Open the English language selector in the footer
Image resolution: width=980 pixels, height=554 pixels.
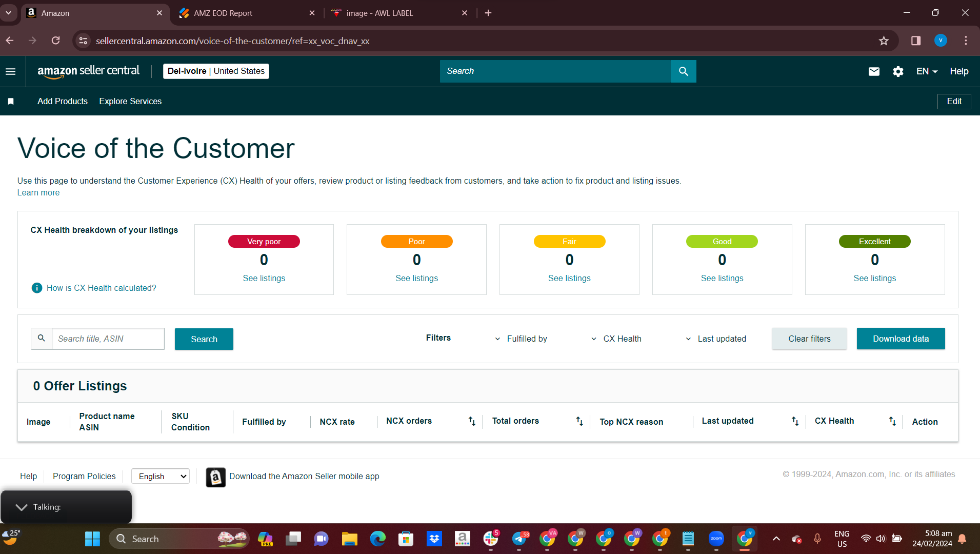click(x=161, y=477)
